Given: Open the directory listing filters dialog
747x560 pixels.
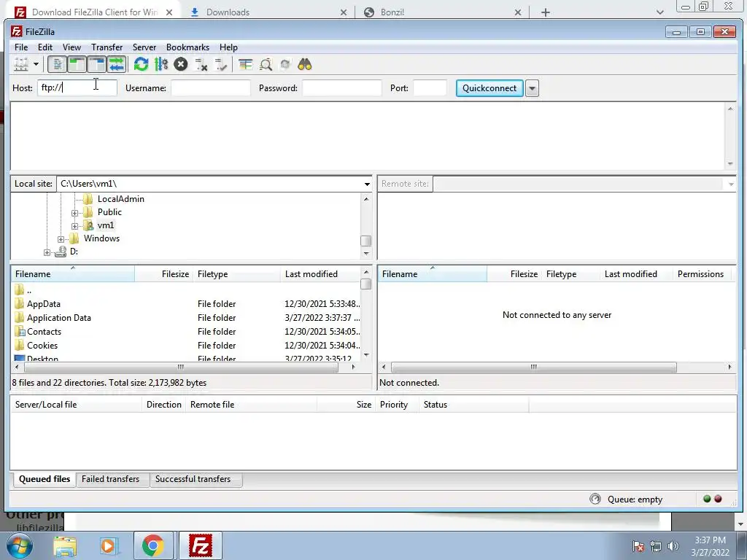Looking at the screenshot, I should click(x=245, y=64).
